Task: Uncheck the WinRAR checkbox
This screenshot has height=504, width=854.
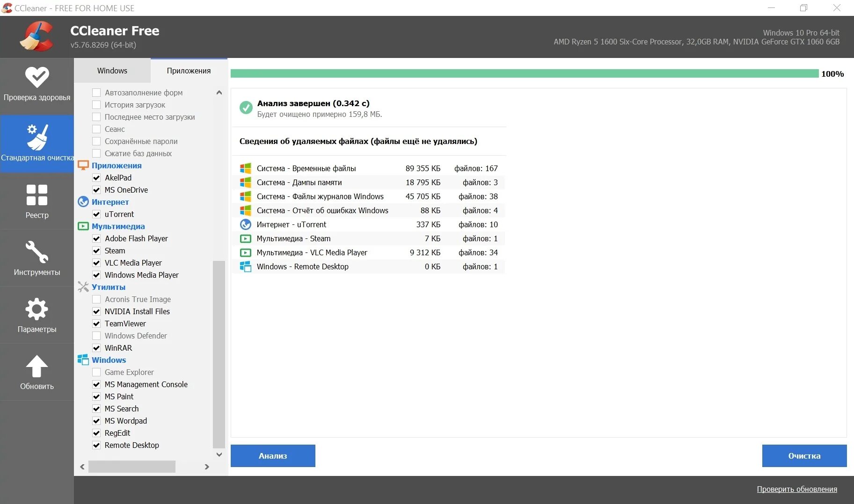Action: [96, 348]
